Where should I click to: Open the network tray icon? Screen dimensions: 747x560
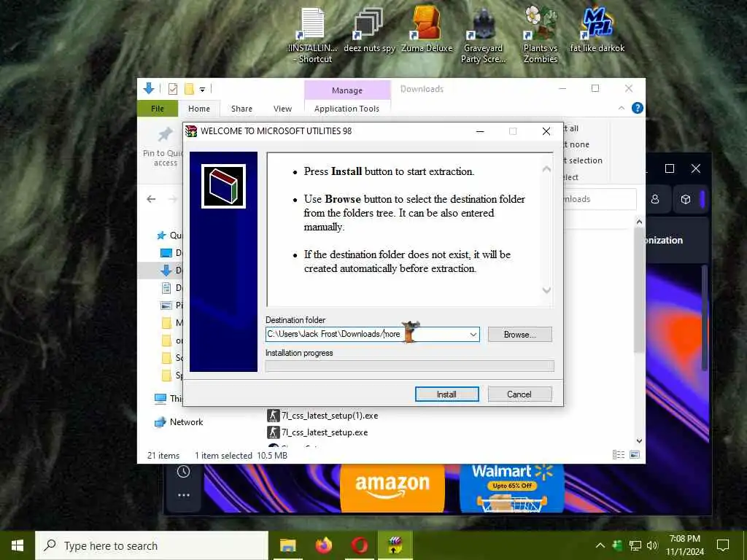tap(635, 545)
